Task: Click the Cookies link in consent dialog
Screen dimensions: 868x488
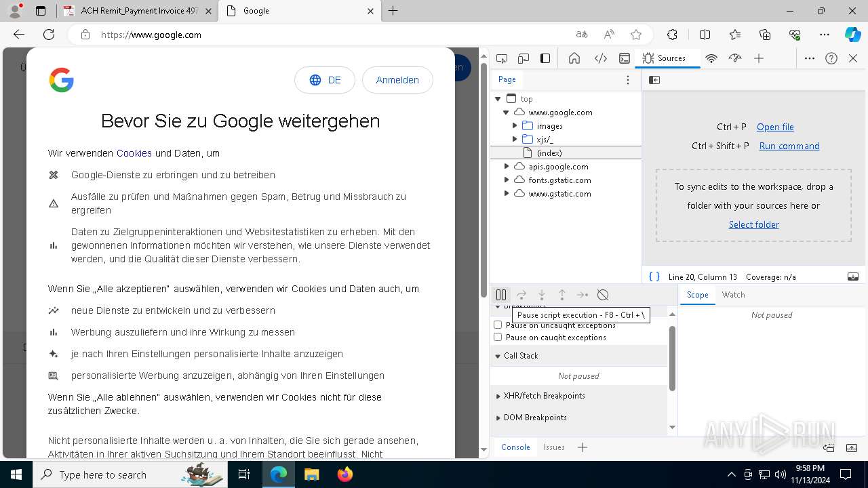Action: (x=134, y=153)
